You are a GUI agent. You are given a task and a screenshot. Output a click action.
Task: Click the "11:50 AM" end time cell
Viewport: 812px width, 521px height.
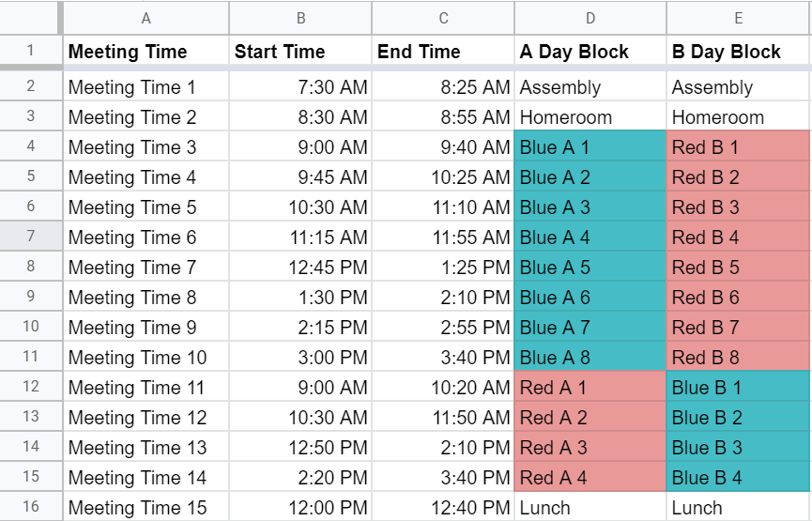[443, 418]
